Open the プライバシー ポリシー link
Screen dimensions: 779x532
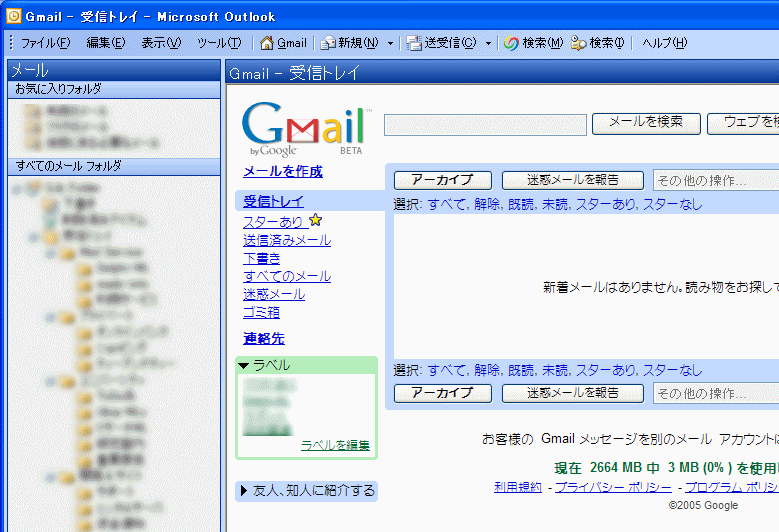pyautogui.click(x=613, y=487)
